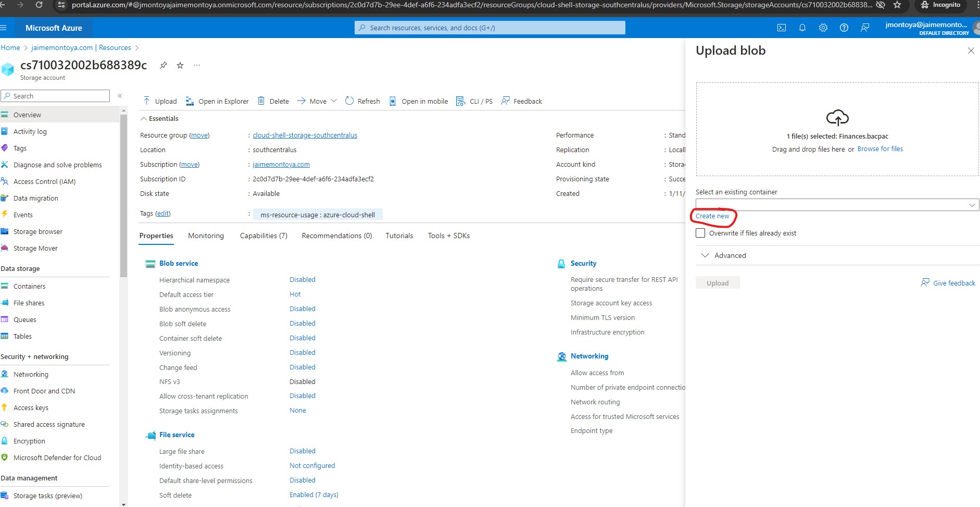Open the Cloud Shell icon in top bar
This screenshot has width=980, height=507.
pyautogui.click(x=782, y=28)
